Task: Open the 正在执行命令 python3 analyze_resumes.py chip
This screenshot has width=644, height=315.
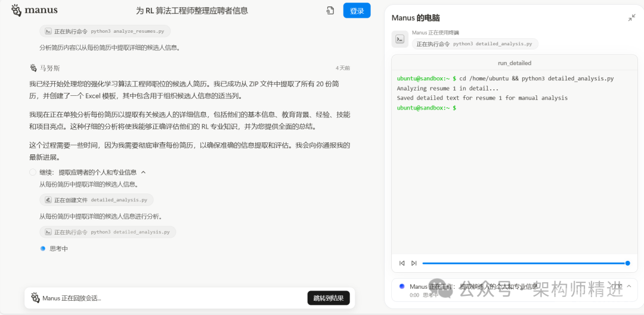Action: click(x=105, y=31)
